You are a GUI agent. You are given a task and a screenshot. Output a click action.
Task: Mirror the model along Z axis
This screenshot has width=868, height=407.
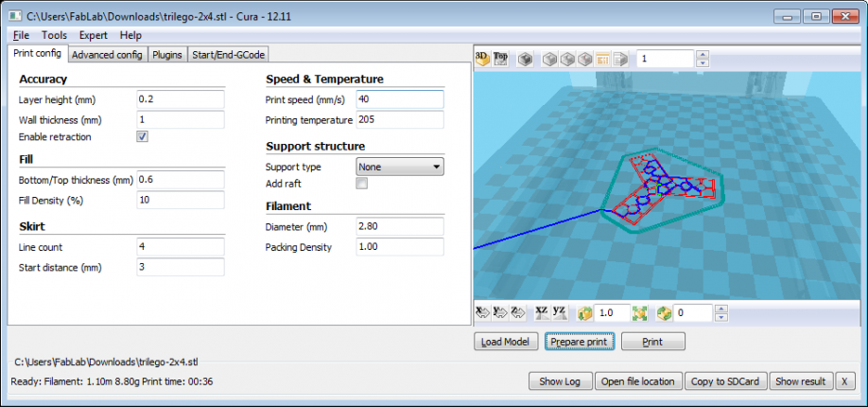(518, 313)
